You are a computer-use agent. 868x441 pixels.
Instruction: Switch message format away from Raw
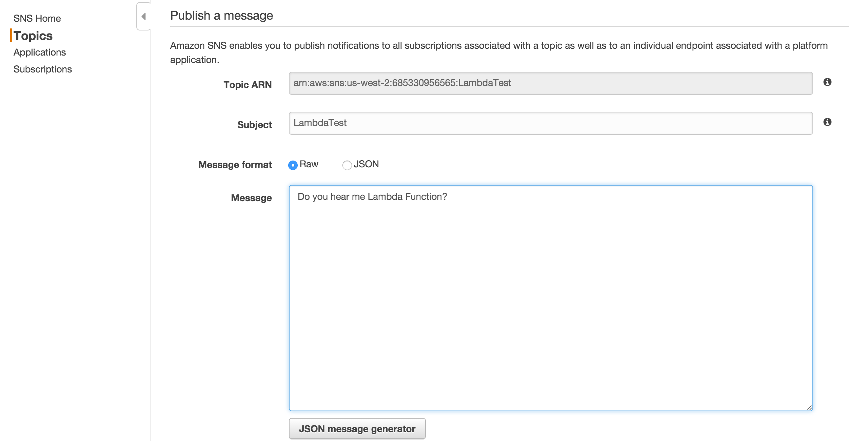coord(347,166)
